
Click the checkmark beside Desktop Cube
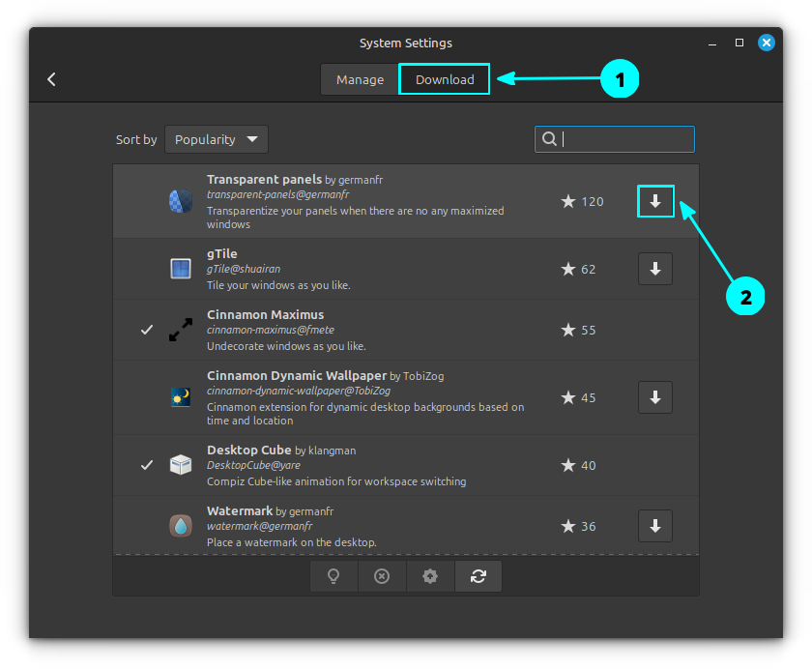pyautogui.click(x=147, y=465)
